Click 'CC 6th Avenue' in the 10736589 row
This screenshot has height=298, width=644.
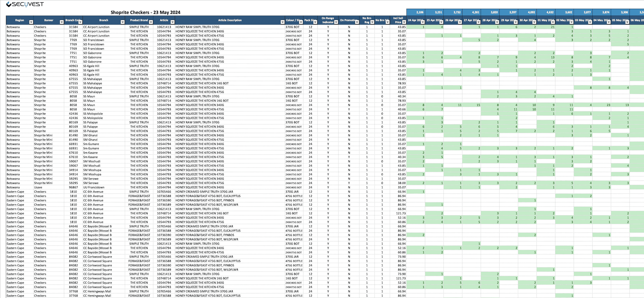(x=93, y=205)
